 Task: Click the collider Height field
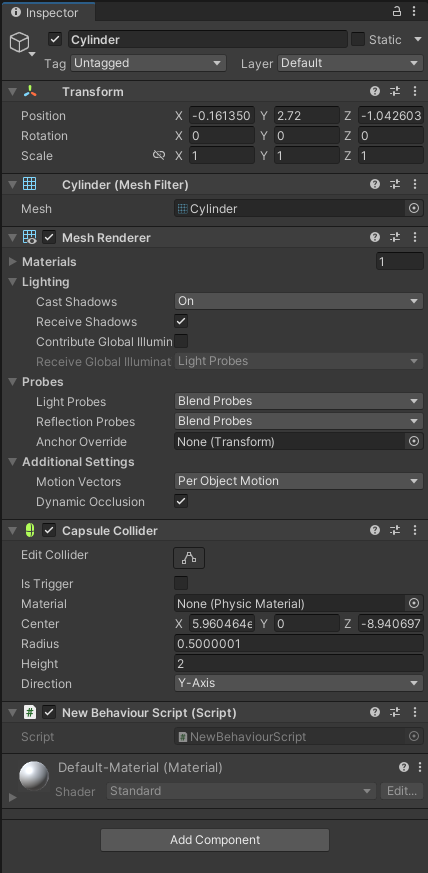click(299, 664)
